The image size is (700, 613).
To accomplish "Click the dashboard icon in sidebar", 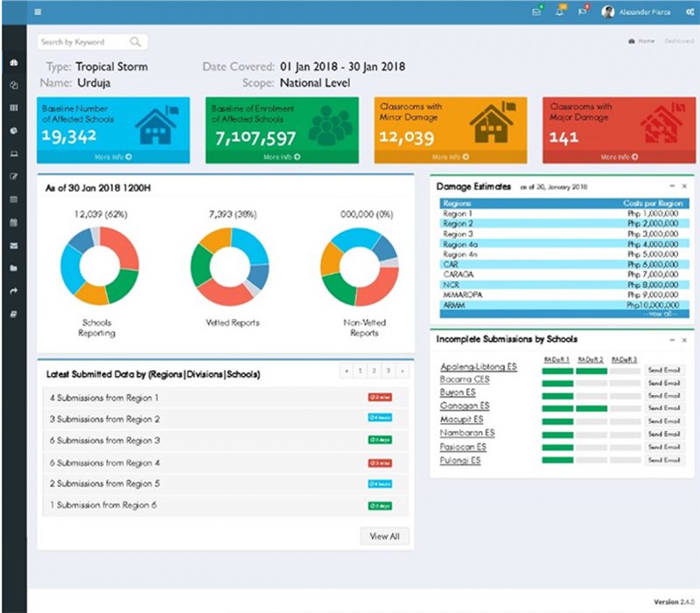I will [13, 64].
